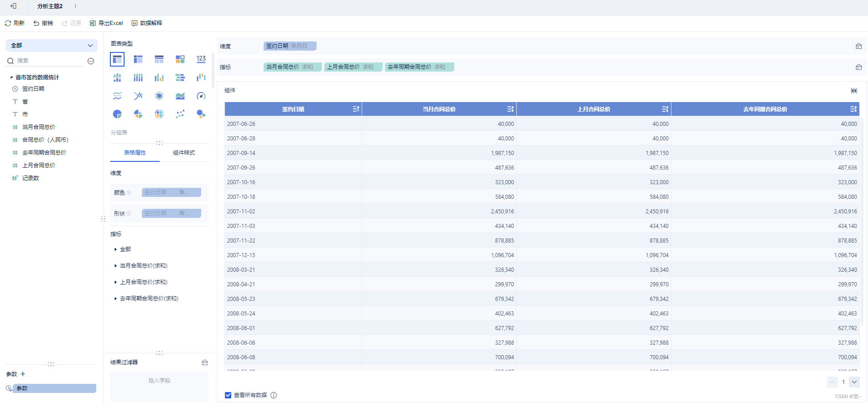Show info tooltip beside 查看所有数据
This screenshot has height=403, width=868.
coord(274,395)
